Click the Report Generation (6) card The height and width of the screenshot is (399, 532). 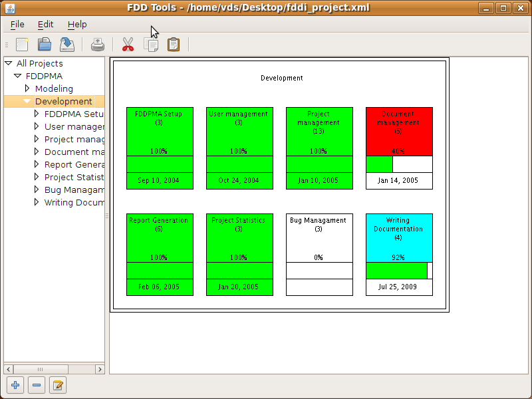pyautogui.click(x=160, y=255)
